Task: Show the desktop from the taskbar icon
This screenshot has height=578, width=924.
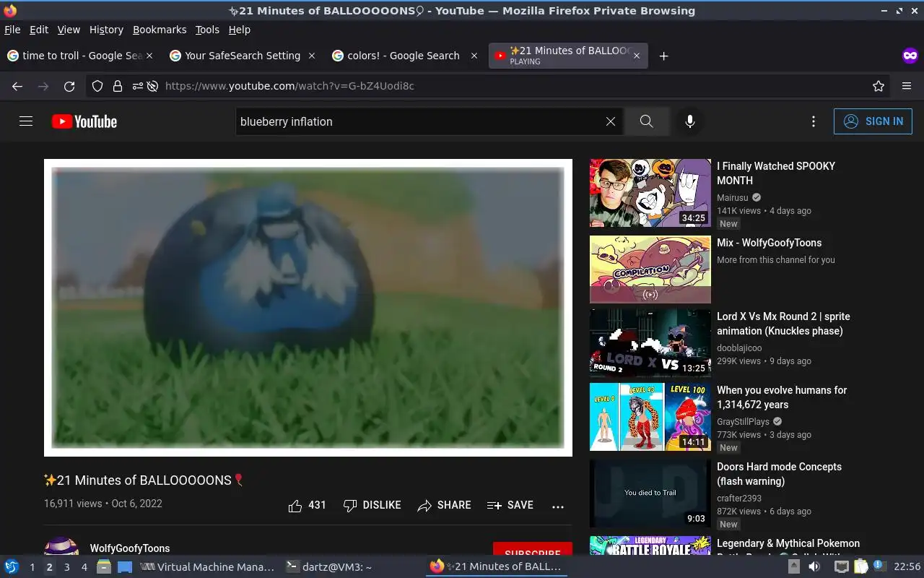Action: (x=125, y=567)
